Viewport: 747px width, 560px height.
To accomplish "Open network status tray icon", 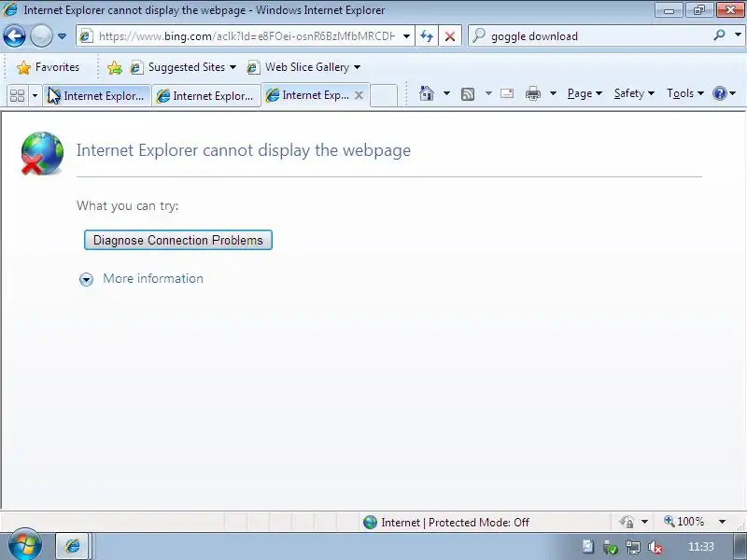I will pyautogui.click(x=633, y=547).
